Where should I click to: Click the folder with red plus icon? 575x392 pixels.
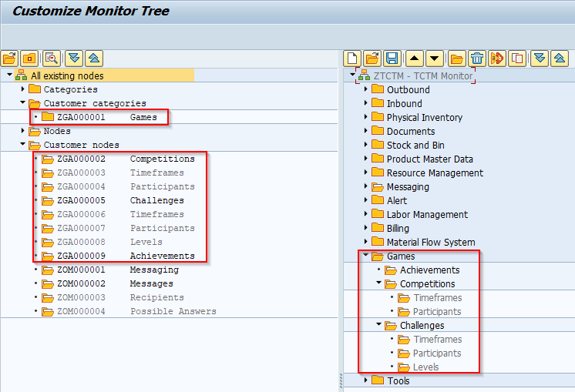[x=29, y=59]
